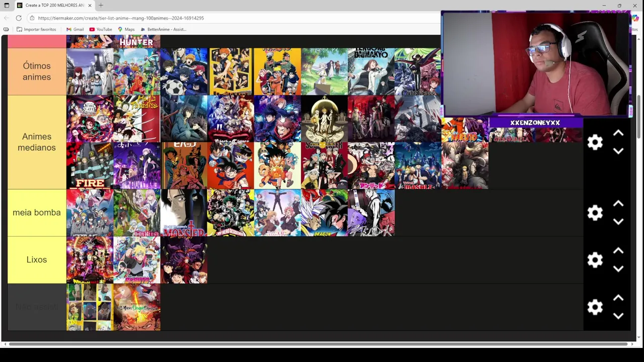644x362 pixels.
Task: Move the bottom tier up with arrow
Action: coord(618,298)
